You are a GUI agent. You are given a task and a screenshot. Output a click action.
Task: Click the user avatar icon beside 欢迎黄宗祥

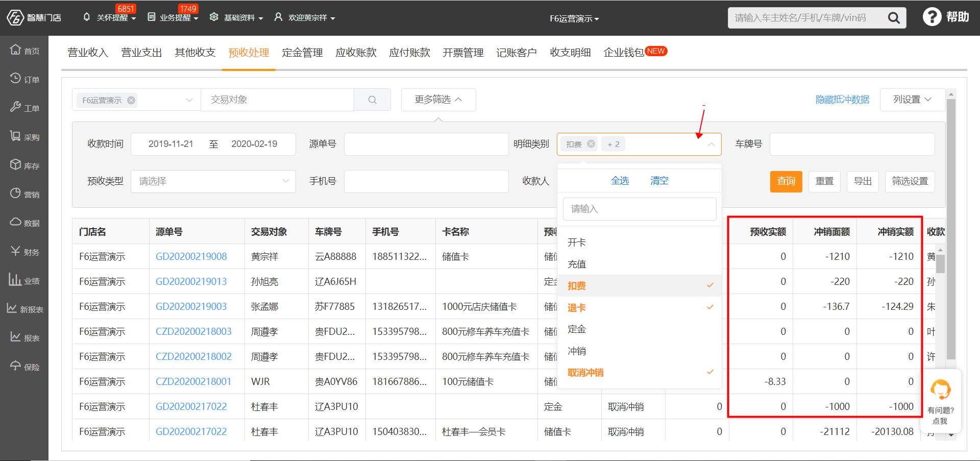click(278, 17)
